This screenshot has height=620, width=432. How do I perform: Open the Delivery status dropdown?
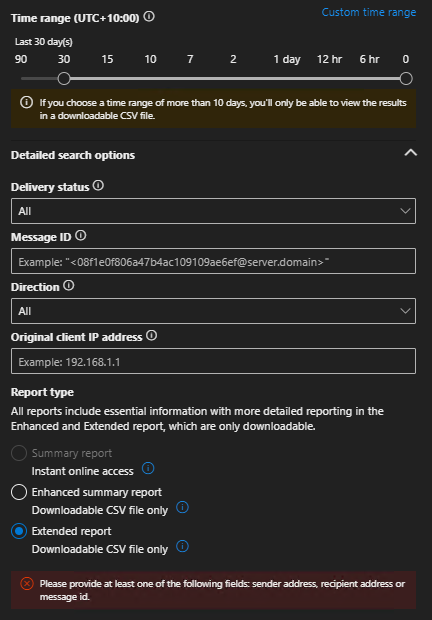(213, 211)
